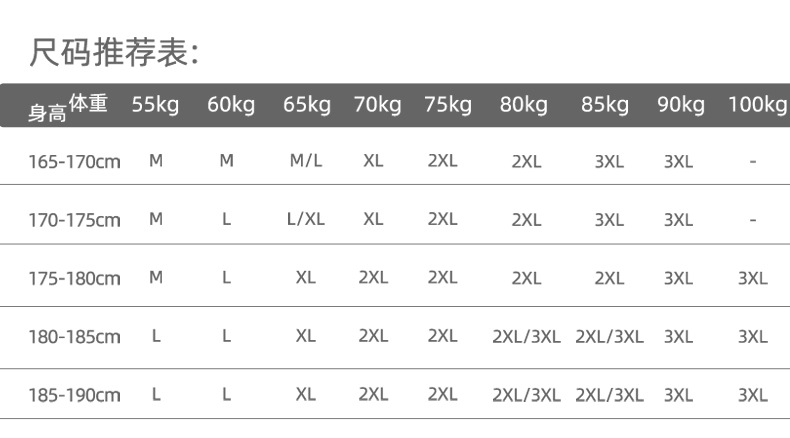The width and height of the screenshot is (790, 438).
Task: Click the L/XL size cell
Action: (x=305, y=219)
